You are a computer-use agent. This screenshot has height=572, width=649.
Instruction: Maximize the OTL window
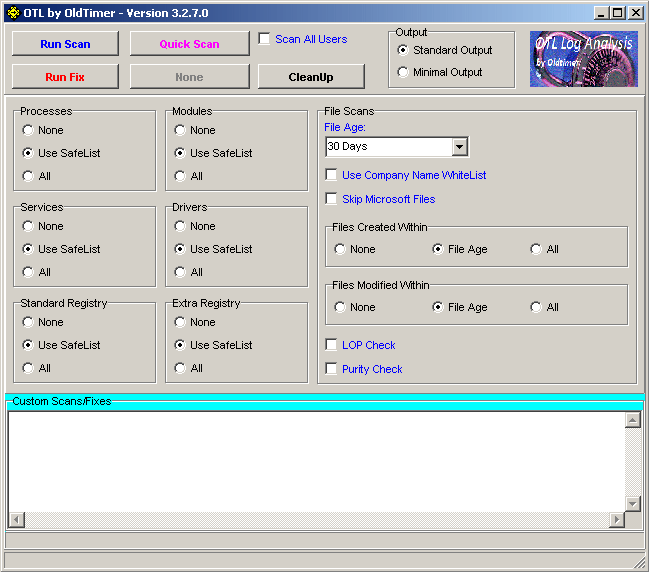[x=617, y=13]
